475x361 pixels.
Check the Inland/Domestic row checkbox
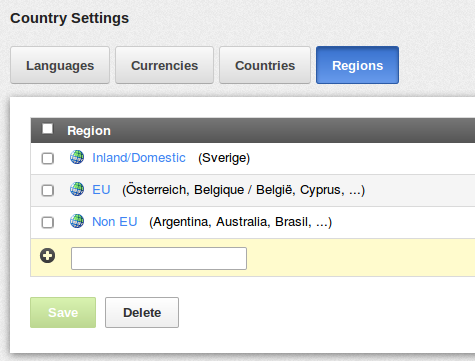tap(48, 158)
